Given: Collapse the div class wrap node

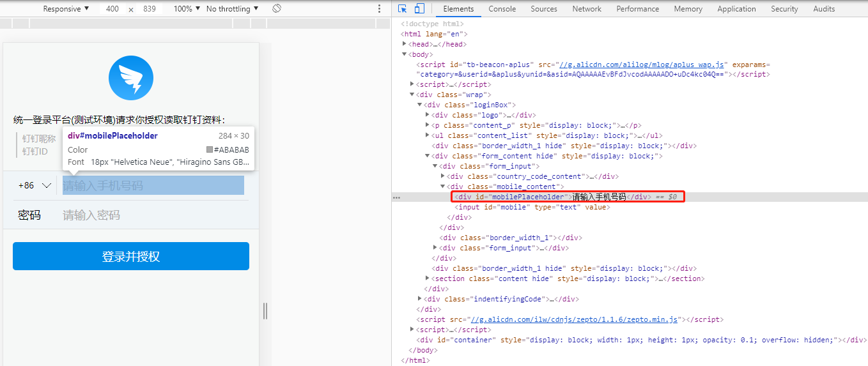Looking at the screenshot, I should coord(412,95).
